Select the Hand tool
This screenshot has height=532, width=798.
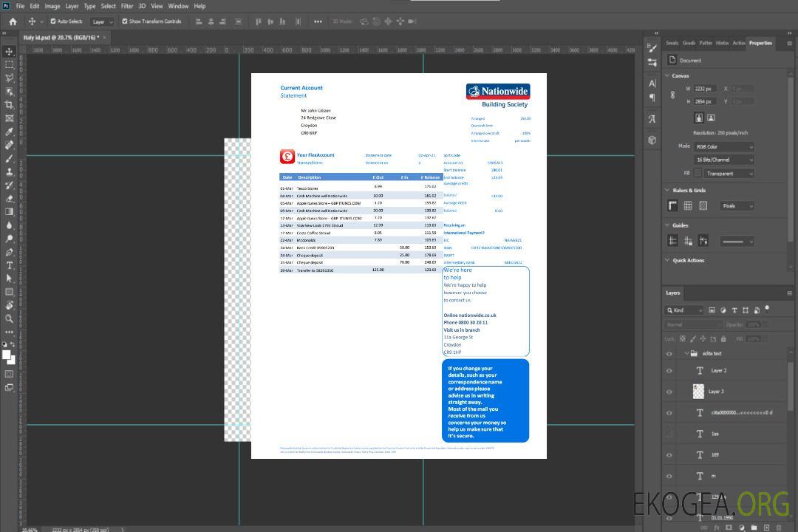(9, 305)
